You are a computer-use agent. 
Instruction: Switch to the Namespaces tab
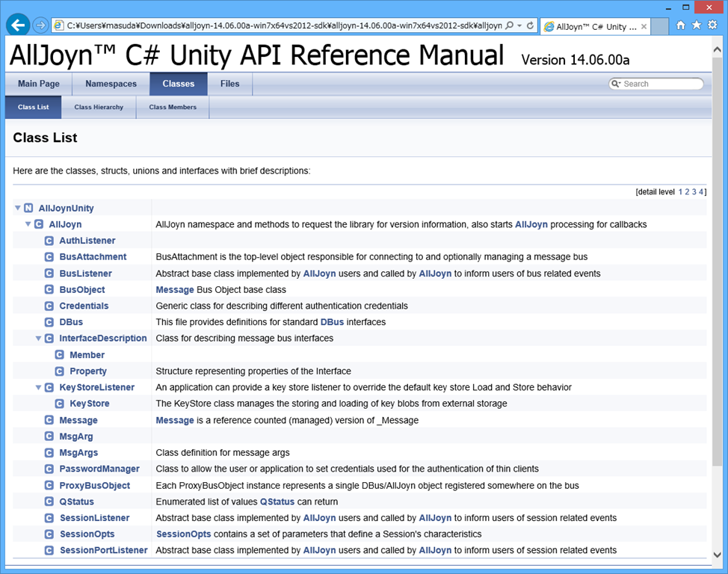pyautogui.click(x=111, y=84)
